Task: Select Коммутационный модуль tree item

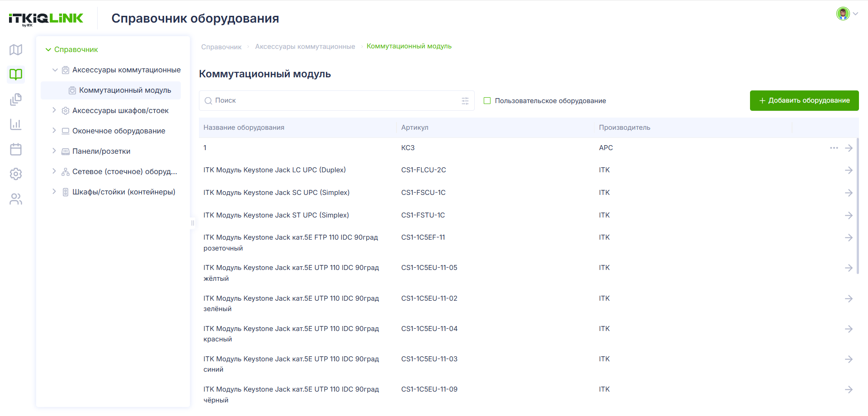Action: 111,90
